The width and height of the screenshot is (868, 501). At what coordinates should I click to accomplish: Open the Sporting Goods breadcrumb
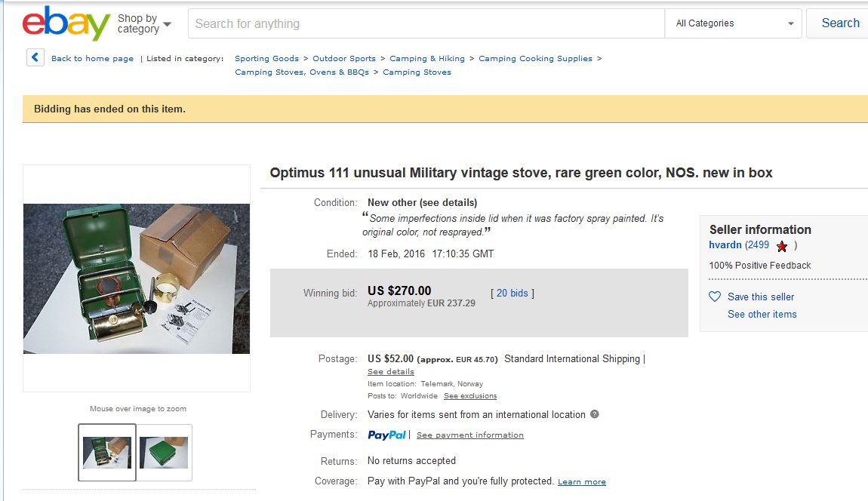(266, 59)
